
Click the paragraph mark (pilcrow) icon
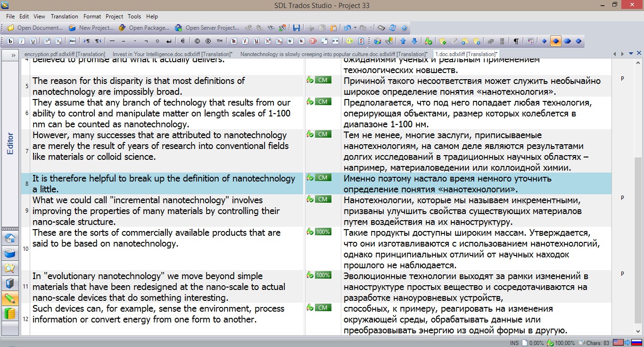(516, 41)
